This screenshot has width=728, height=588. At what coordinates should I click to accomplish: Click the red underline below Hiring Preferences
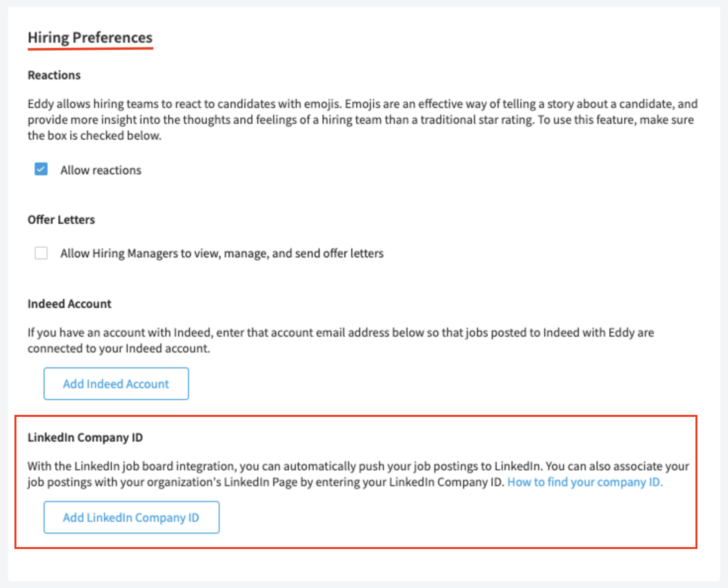coord(90,49)
